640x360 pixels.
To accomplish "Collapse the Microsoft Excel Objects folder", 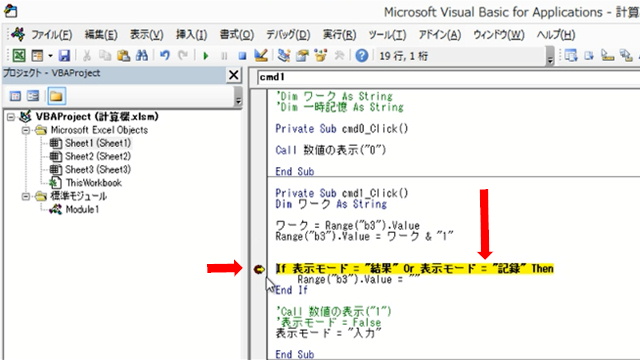I will [x=25, y=131].
